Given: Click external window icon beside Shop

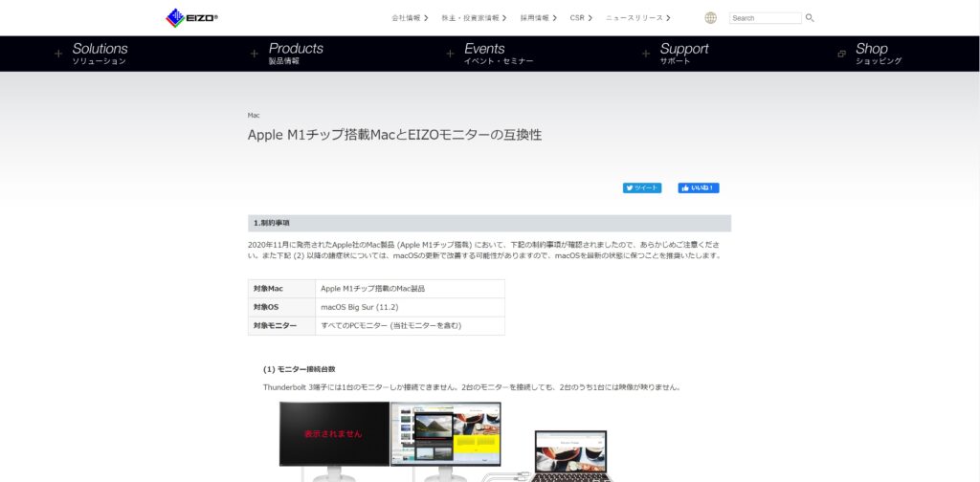Looking at the screenshot, I should point(842,54).
